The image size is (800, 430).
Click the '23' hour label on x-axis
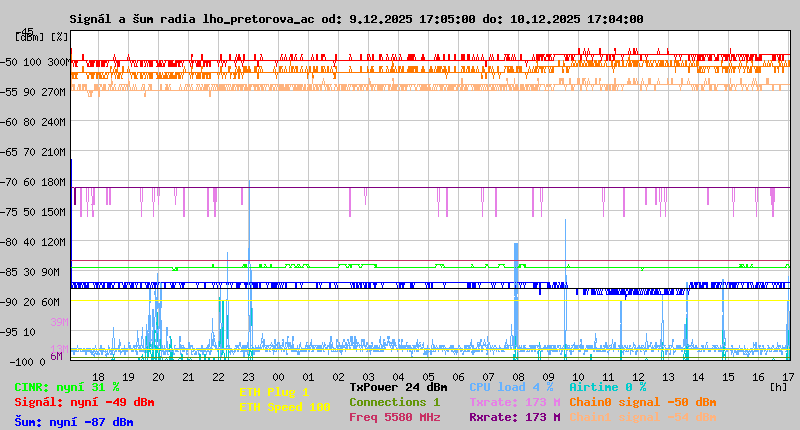point(248,377)
